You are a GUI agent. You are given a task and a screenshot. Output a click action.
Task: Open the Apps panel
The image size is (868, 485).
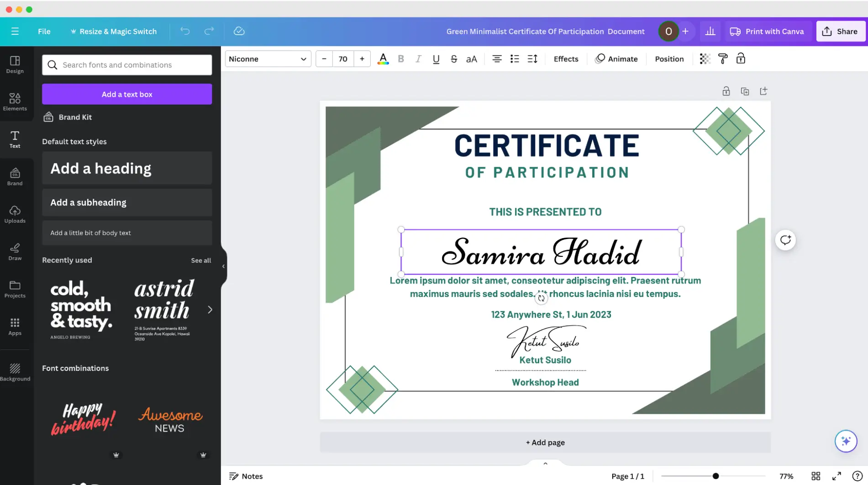tap(15, 326)
